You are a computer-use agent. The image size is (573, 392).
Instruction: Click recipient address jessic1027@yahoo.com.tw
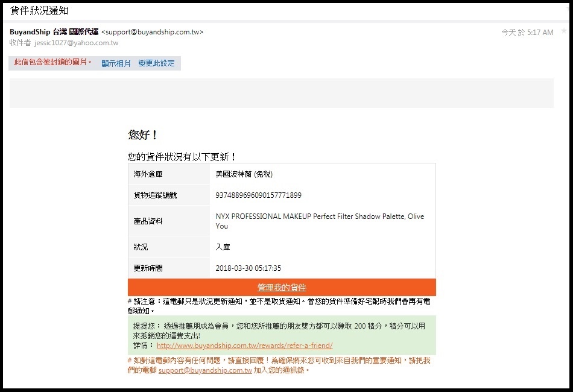(76, 43)
